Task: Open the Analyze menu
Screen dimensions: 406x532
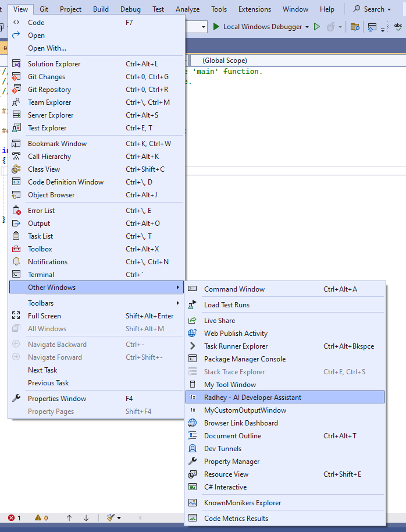Action: point(187,9)
